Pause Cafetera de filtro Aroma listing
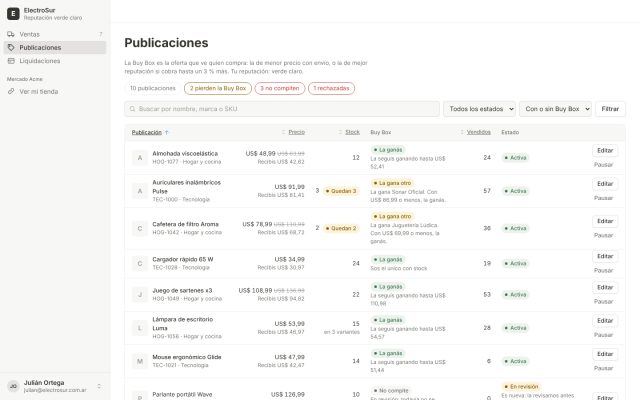 (603, 235)
